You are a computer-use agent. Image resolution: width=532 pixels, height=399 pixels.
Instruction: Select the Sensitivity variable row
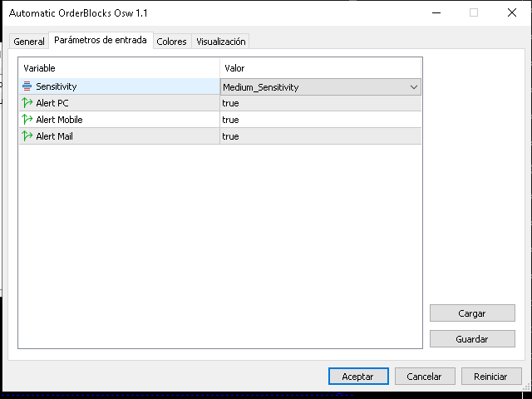click(x=120, y=86)
